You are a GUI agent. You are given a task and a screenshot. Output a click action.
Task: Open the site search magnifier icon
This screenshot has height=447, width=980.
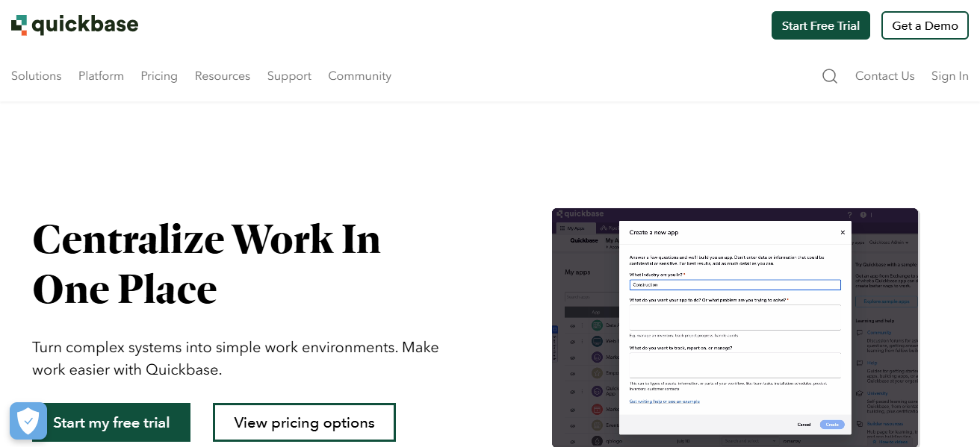[x=830, y=76]
